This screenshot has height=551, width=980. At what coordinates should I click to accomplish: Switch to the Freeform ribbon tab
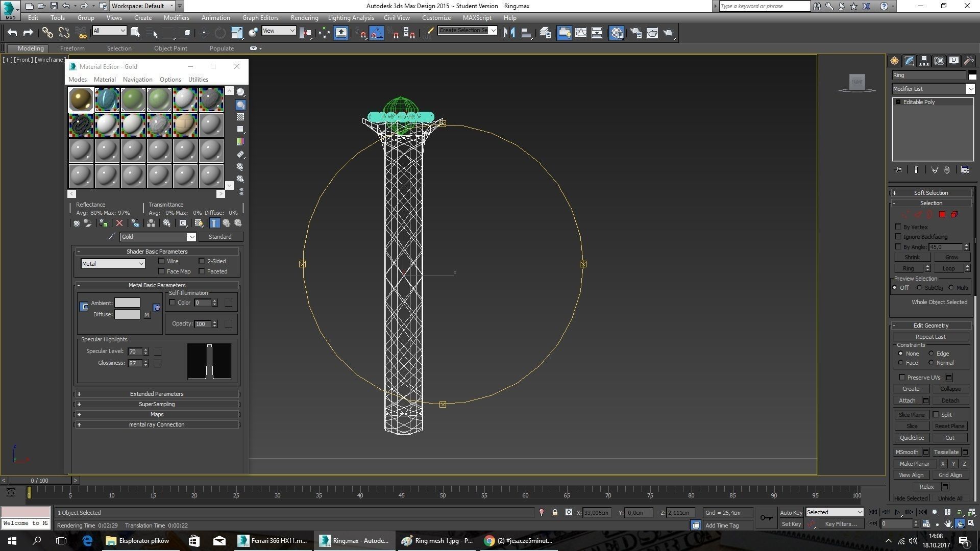pyautogui.click(x=72, y=48)
